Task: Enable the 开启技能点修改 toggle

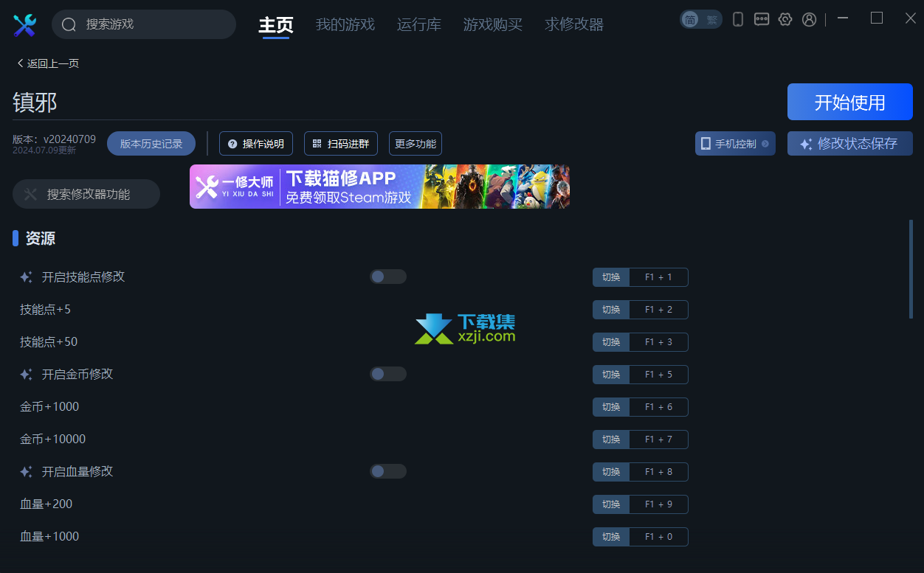Action: [x=388, y=277]
